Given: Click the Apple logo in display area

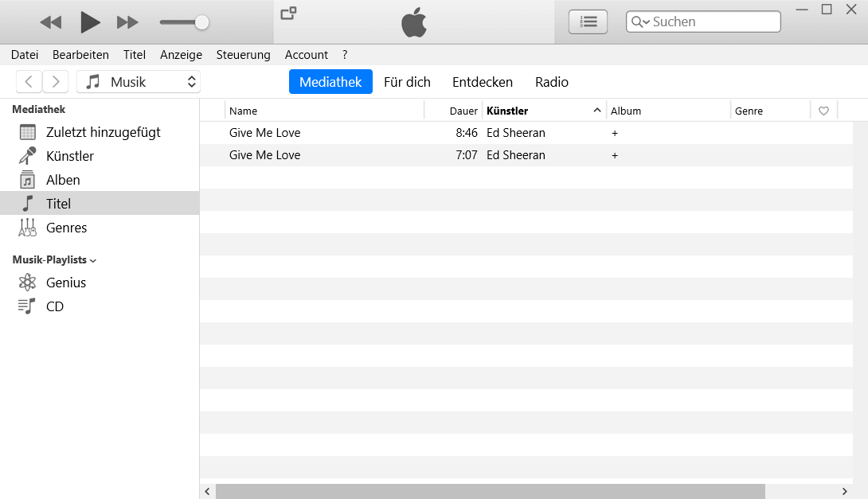Looking at the screenshot, I should [x=414, y=22].
